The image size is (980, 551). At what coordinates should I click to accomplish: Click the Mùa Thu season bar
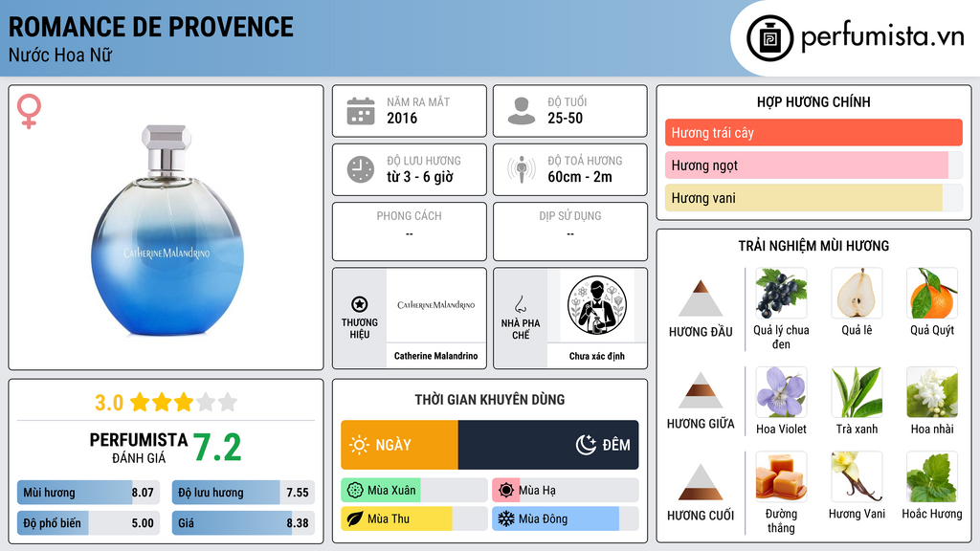(413, 519)
